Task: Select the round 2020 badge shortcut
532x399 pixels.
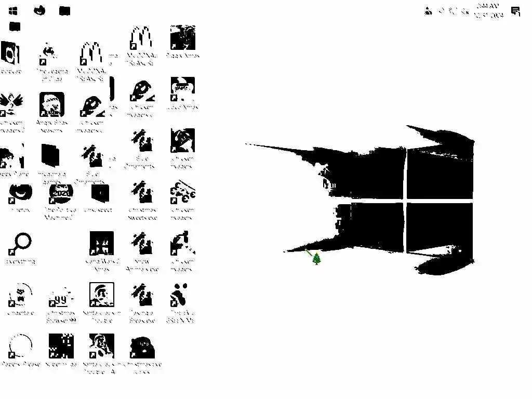Action: 61,193
